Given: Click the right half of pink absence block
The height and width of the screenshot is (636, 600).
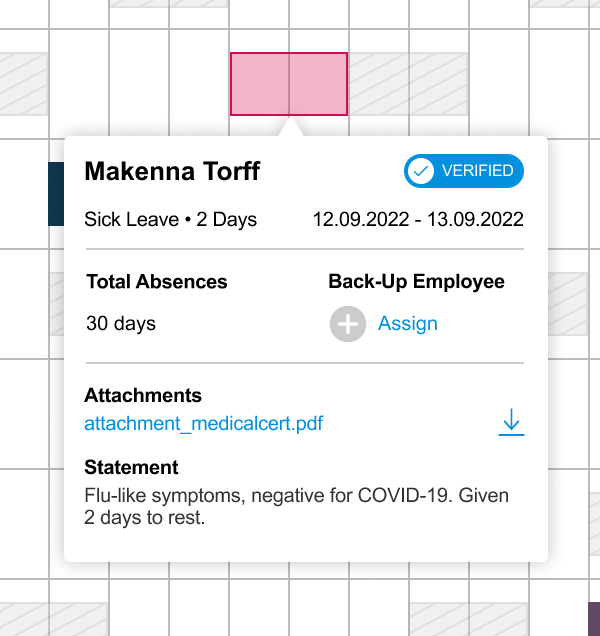Looking at the screenshot, I should pyautogui.click(x=318, y=84).
